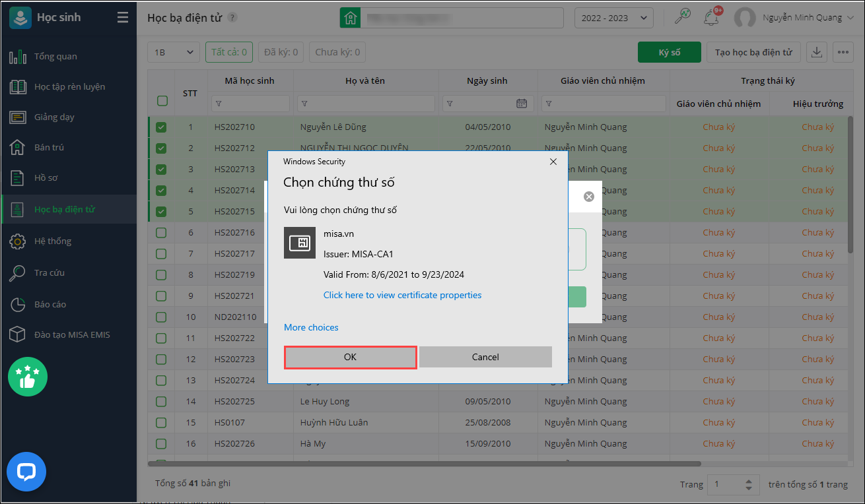Click the Báo cáo pie chart icon
This screenshot has height=504, width=865.
point(17,305)
